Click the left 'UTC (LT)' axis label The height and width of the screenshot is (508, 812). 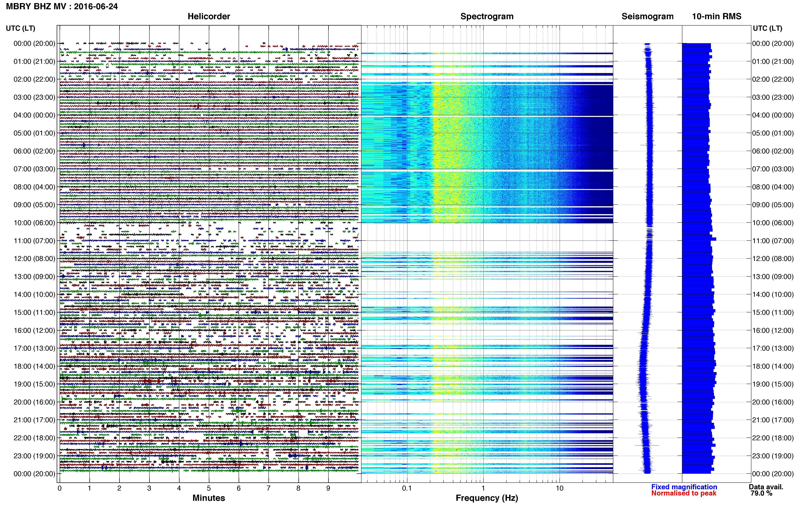click(x=21, y=28)
